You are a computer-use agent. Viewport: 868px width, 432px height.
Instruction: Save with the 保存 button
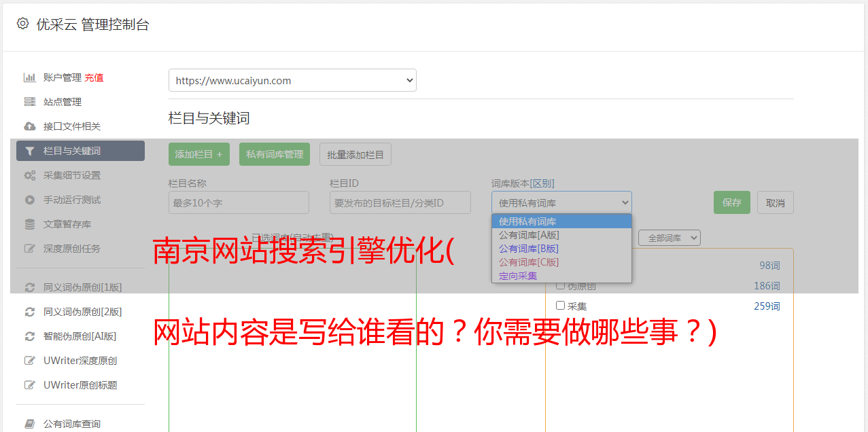coord(732,202)
